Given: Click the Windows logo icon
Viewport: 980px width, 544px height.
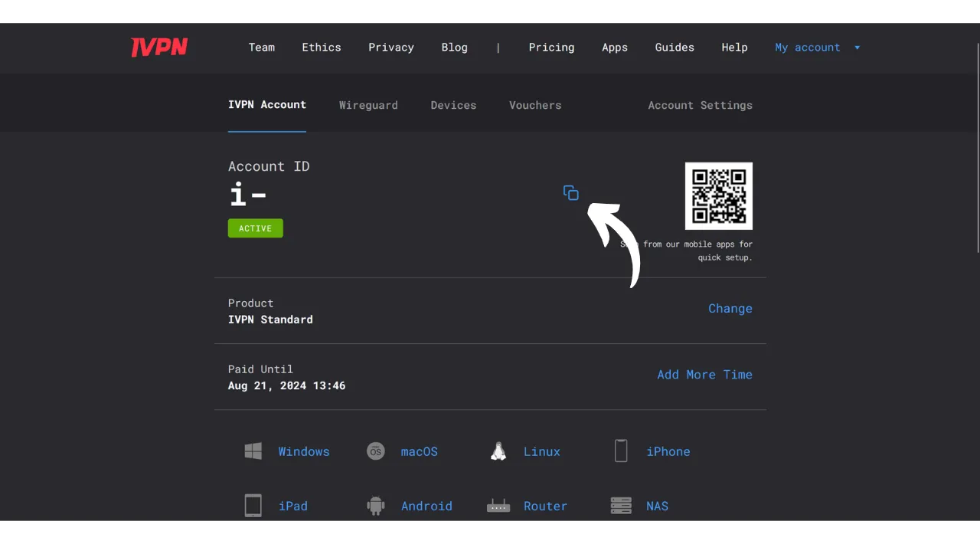Looking at the screenshot, I should 253,451.
